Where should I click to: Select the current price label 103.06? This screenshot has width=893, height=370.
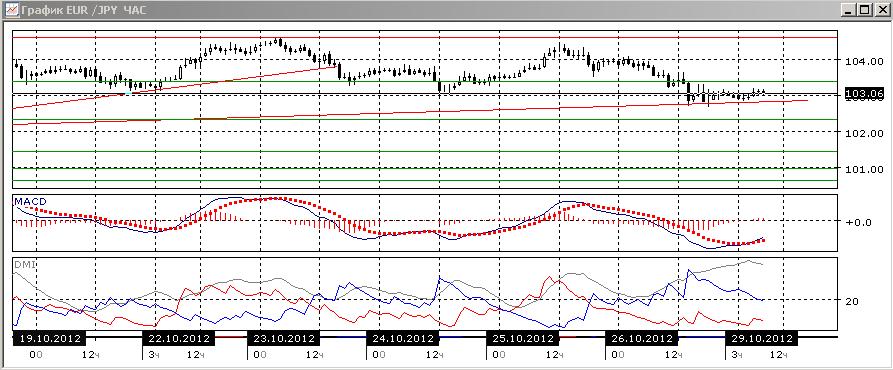tap(865, 93)
